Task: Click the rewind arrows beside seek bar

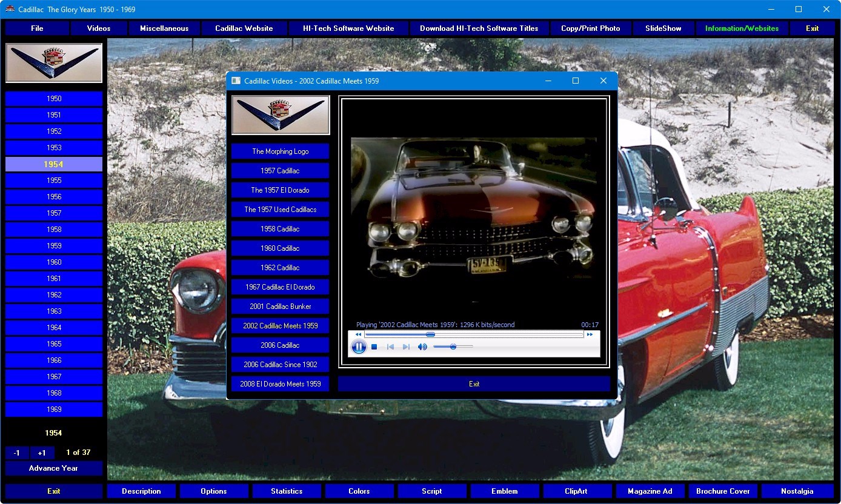Action: point(358,334)
